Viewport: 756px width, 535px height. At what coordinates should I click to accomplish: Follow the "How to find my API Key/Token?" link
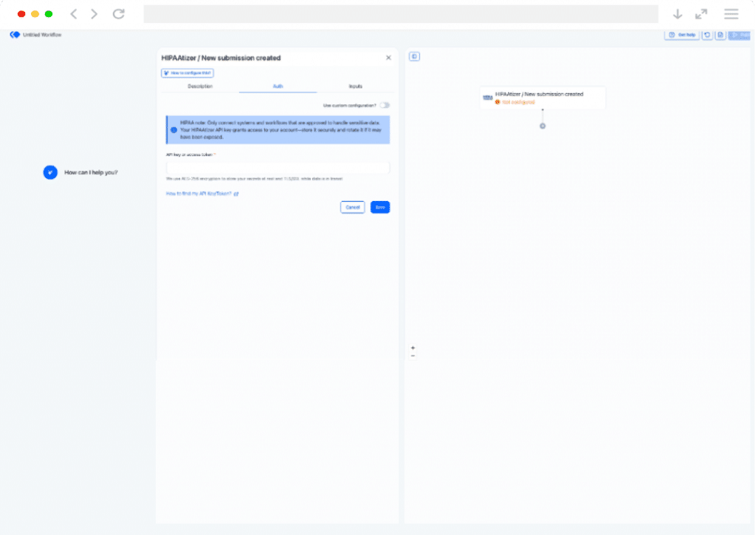pyautogui.click(x=199, y=192)
